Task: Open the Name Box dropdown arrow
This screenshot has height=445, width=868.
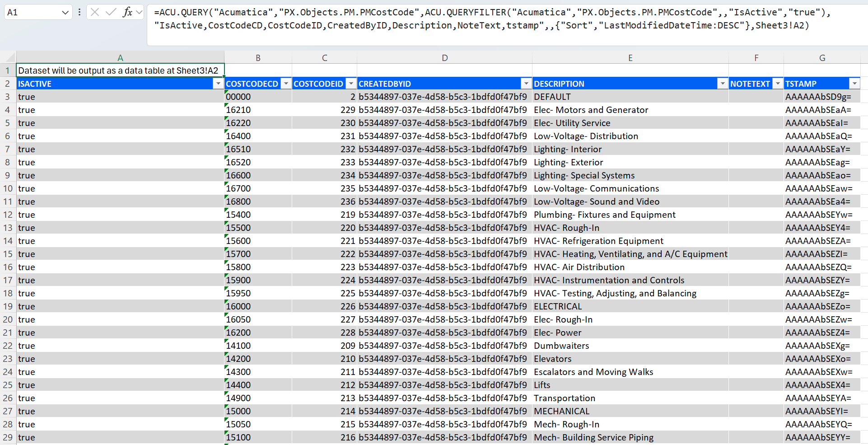Action: point(65,13)
